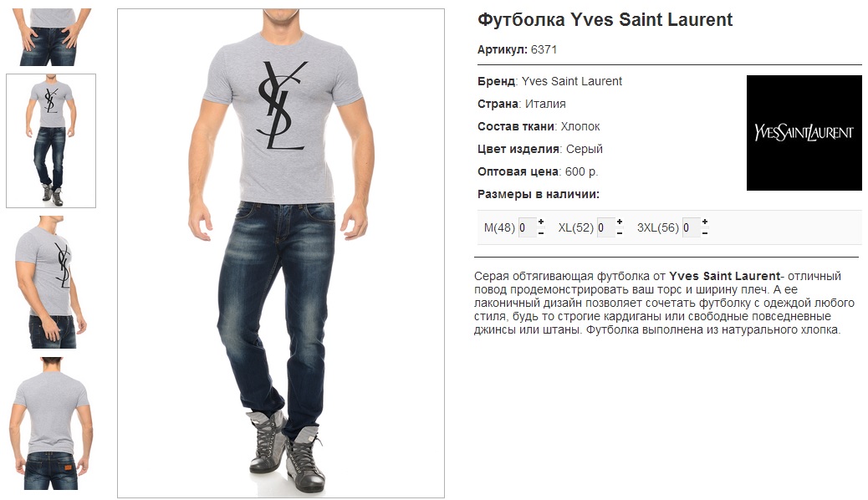Select the side view thumbnail

tap(51, 282)
